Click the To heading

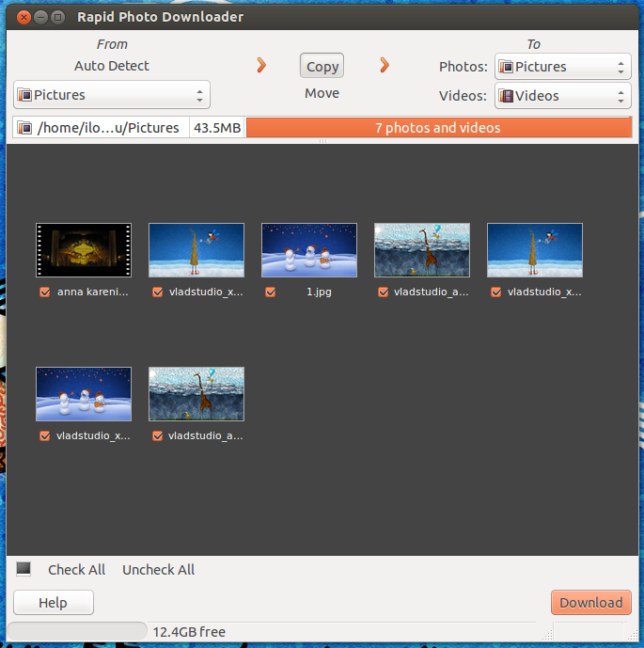click(x=533, y=44)
